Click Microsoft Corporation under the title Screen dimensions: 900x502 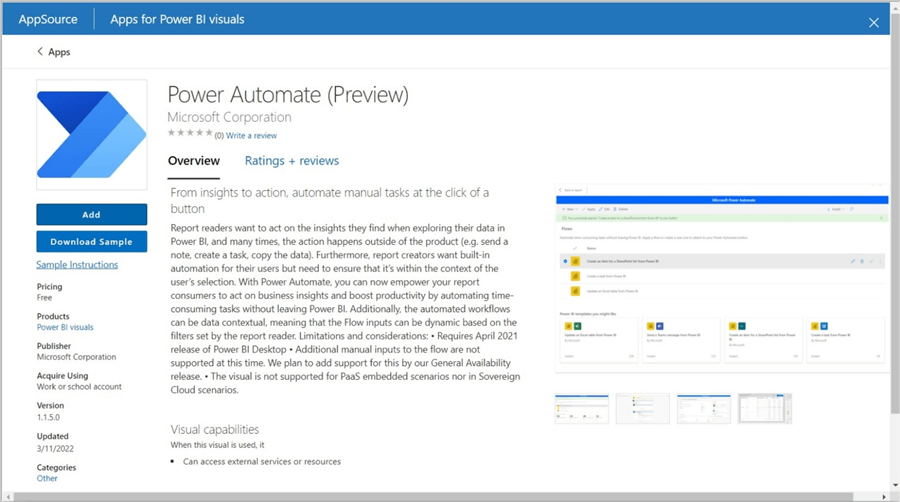tap(229, 117)
